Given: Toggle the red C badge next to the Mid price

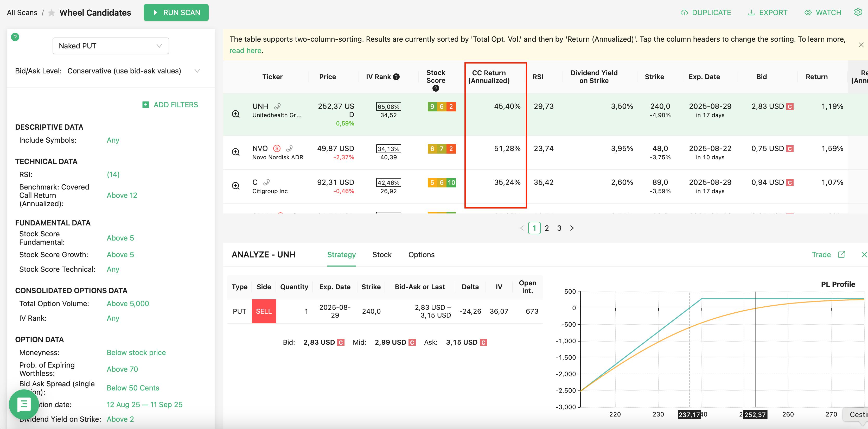Looking at the screenshot, I should click(x=412, y=342).
